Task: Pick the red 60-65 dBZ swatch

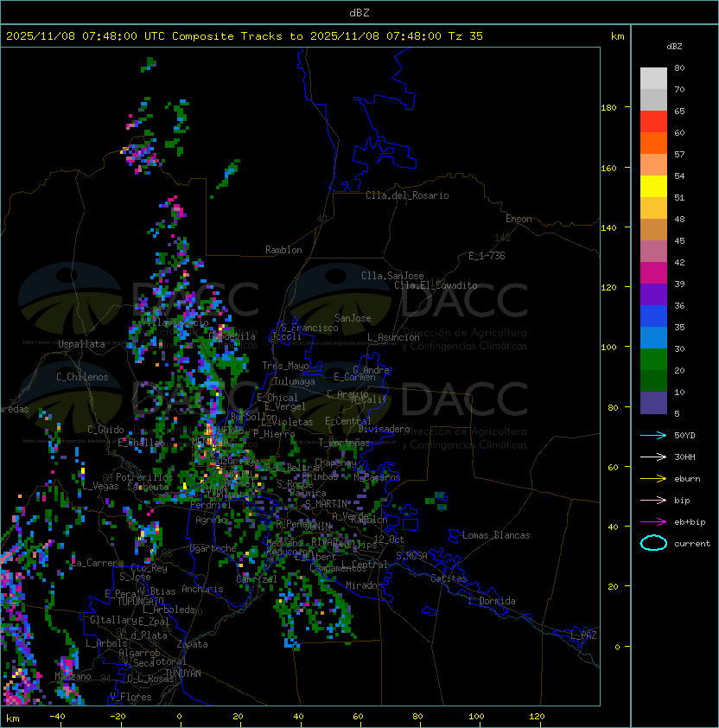Action: coord(653,122)
